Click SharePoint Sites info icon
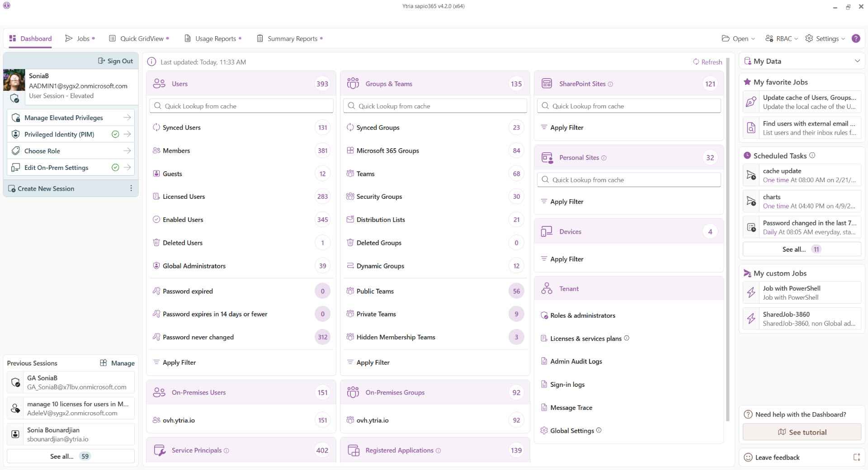 coord(610,84)
